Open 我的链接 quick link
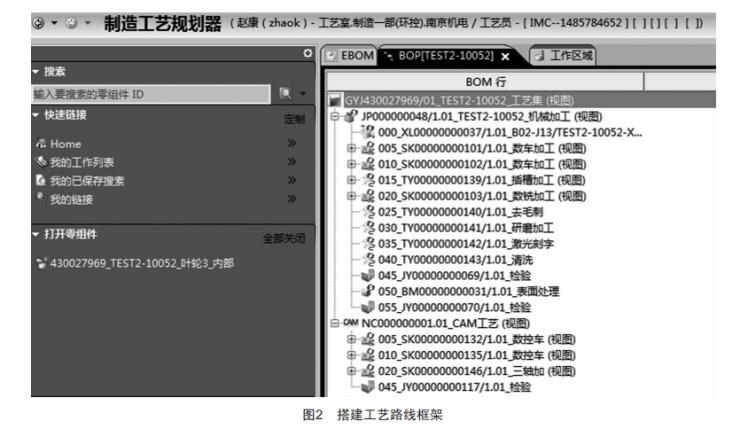This screenshot has width=740, height=429. coord(72,199)
